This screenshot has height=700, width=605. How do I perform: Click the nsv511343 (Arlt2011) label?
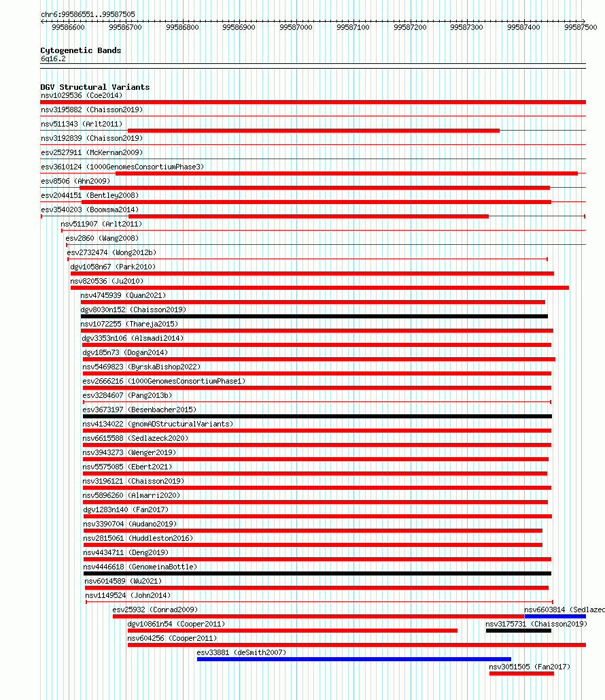click(81, 124)
